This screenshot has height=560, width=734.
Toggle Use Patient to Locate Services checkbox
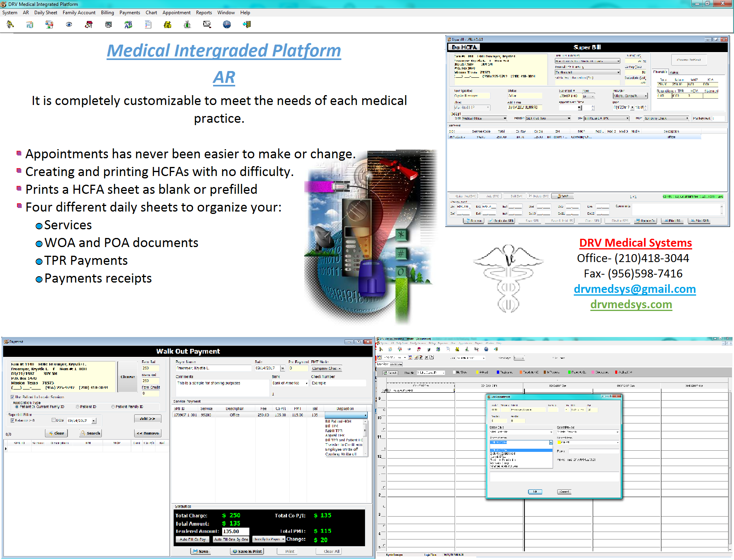tap(13, 397)
